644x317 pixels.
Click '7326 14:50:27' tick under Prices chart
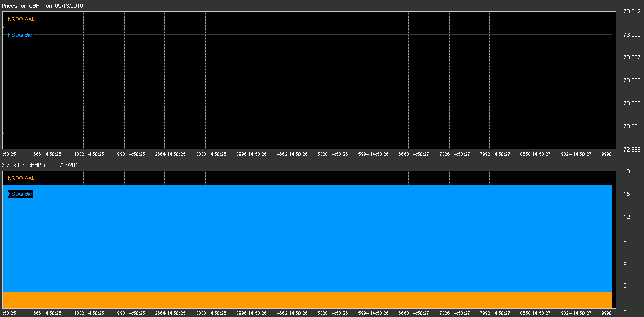pyautogui.click(x=454, y=154)
